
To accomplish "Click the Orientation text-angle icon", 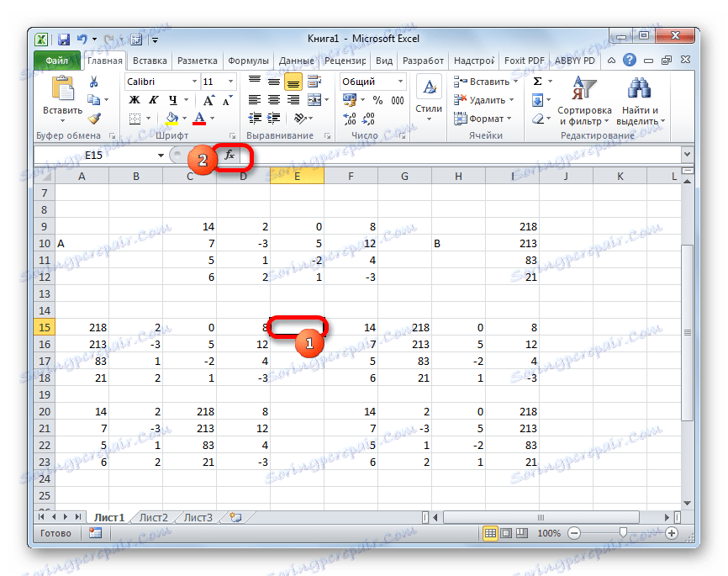I will coord(301,119).
